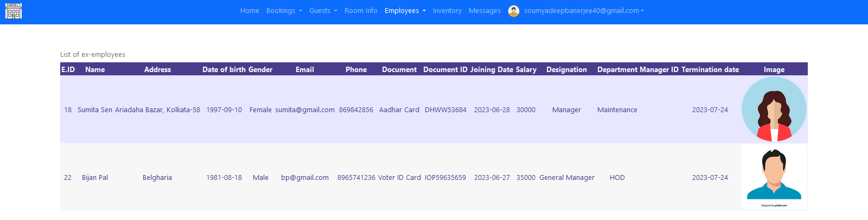Click the Salary column header

coord(526,69)
